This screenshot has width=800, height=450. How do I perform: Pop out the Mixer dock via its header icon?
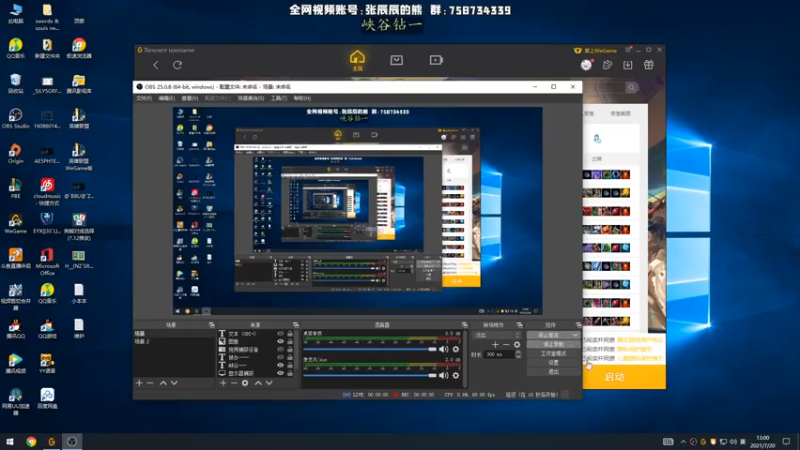tap(465, 324)
